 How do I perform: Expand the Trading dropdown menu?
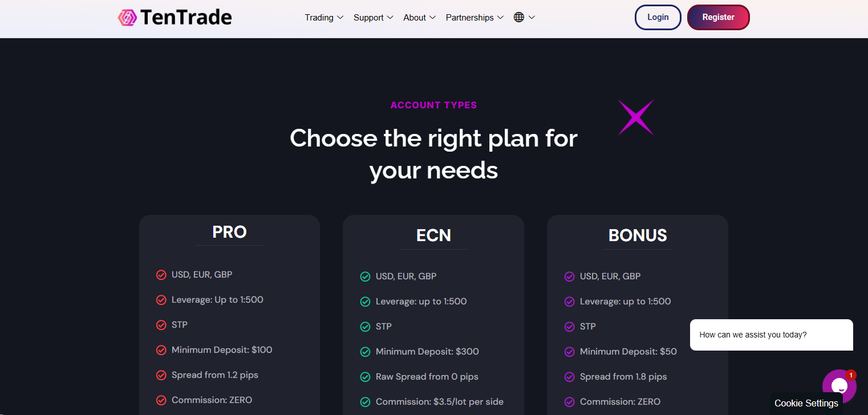pos(324,18)
